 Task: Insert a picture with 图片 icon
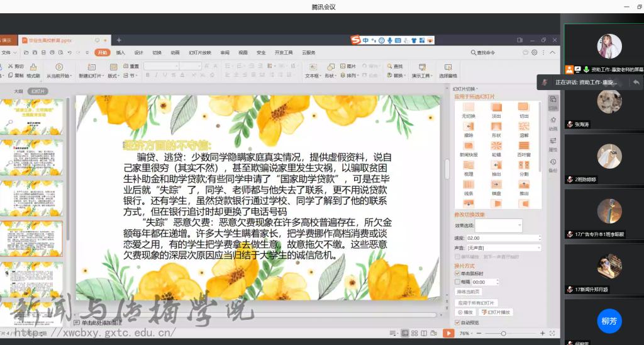click(x=348, y=66)
